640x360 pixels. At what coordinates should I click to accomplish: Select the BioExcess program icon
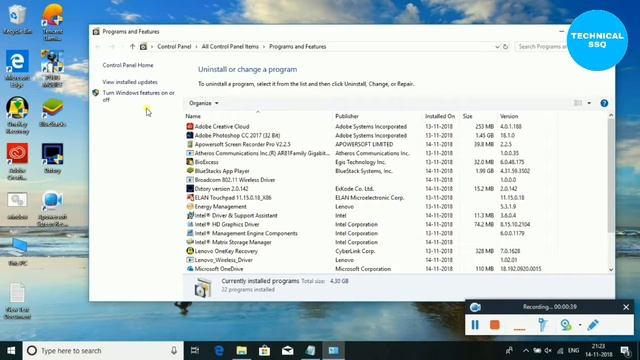pyautogui.click(x=190, y=162)
